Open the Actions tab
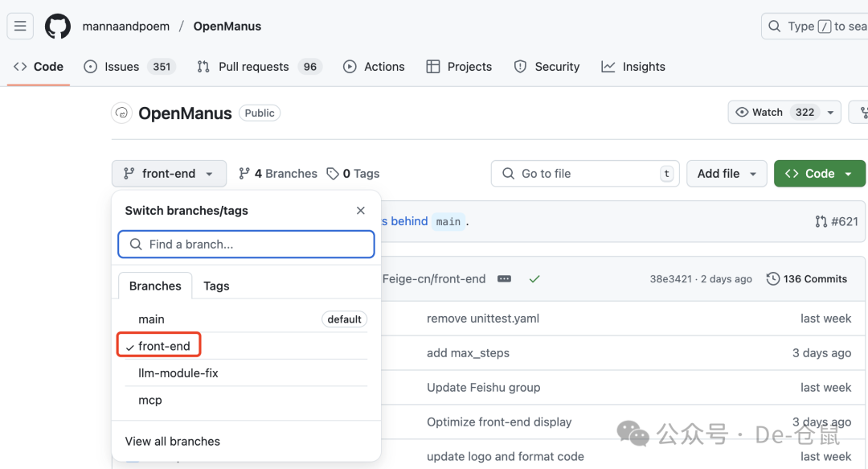The height and width of the screenshot is (469, 868). click(374, 67)
